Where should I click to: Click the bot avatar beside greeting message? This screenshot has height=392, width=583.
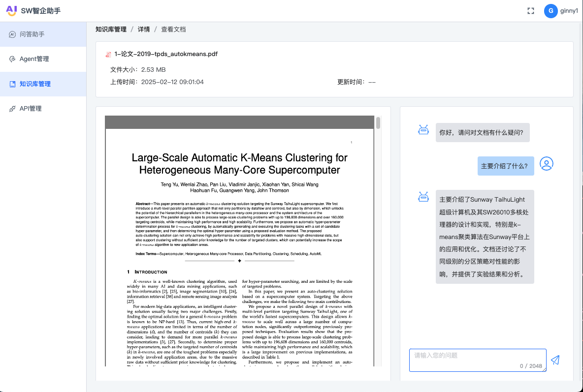423,130
